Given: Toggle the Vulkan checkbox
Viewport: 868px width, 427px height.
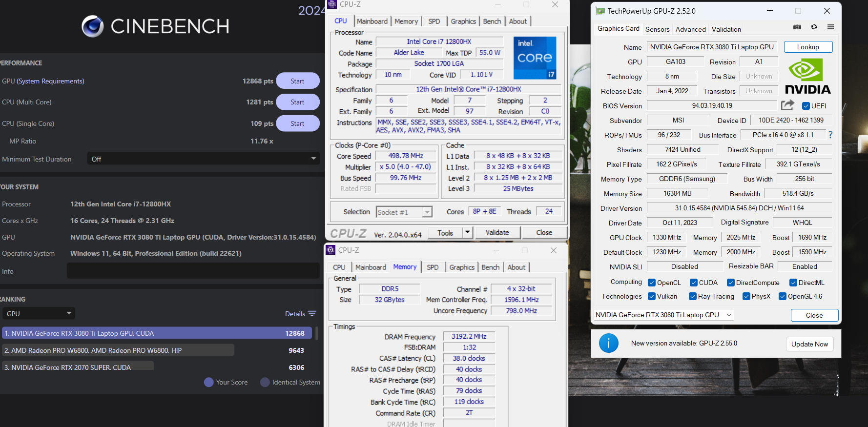Looking at the screenshot, I should (652, 296).
